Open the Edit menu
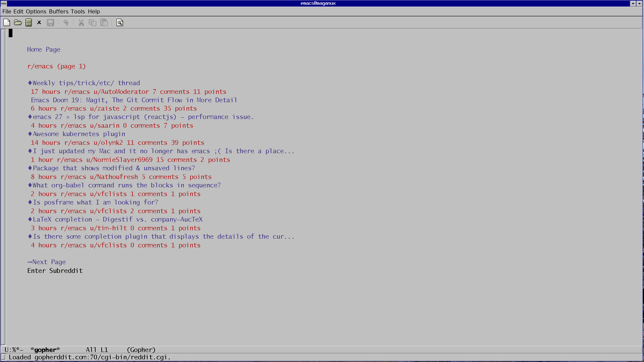This screenshot has height=362, width=644. click(18, 11)
